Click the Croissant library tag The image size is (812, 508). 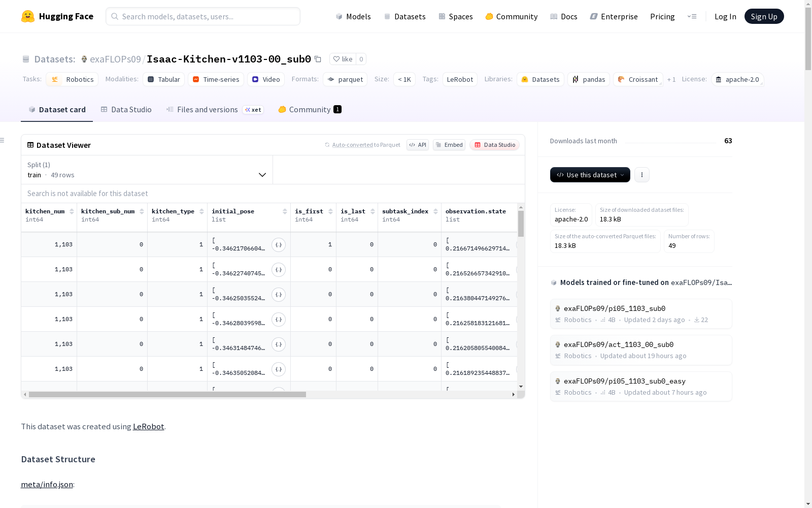coord(638,79)
